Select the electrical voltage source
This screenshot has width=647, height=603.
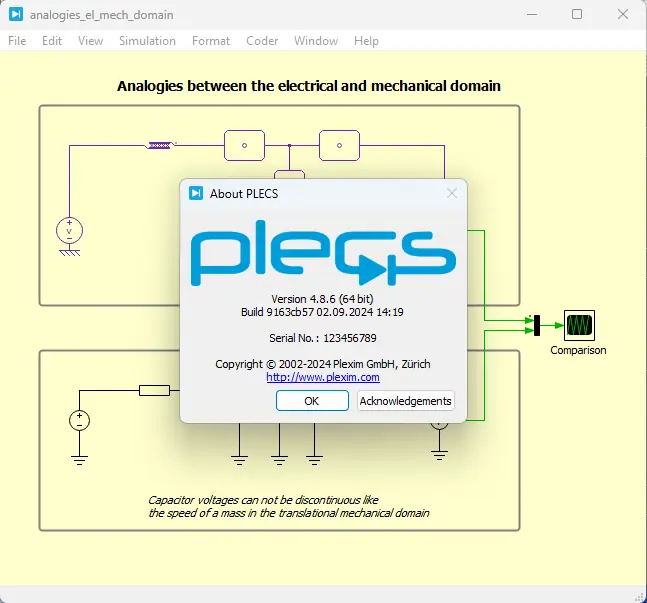pos(79,421)
